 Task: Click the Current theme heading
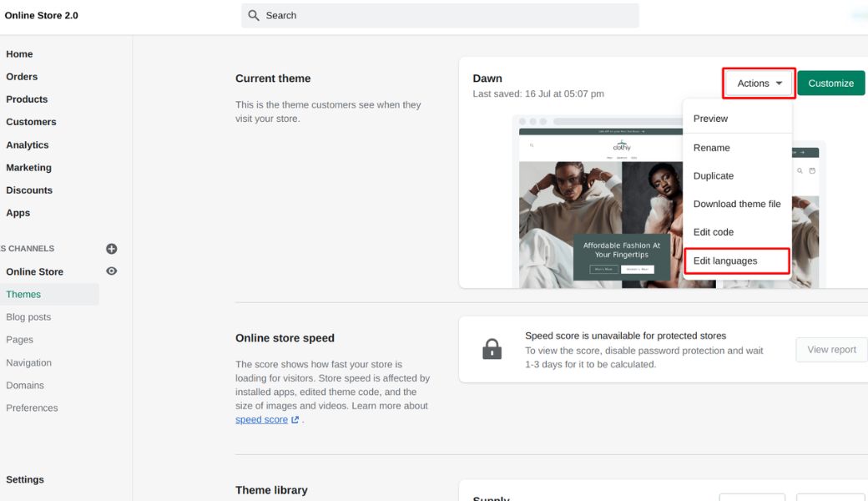273,78
